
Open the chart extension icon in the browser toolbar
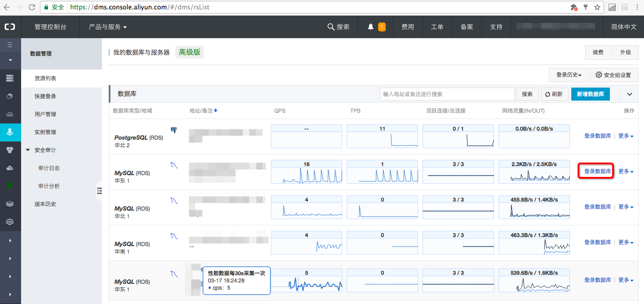612,7
